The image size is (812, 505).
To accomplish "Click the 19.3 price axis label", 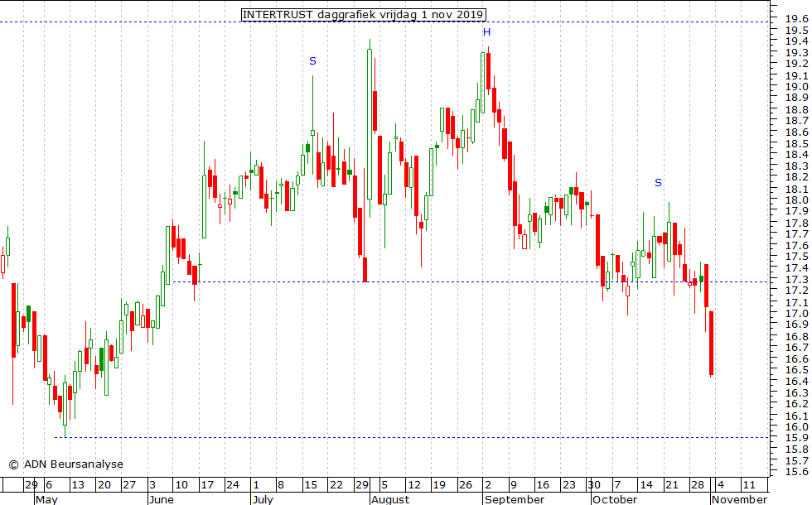I will 796,53.
